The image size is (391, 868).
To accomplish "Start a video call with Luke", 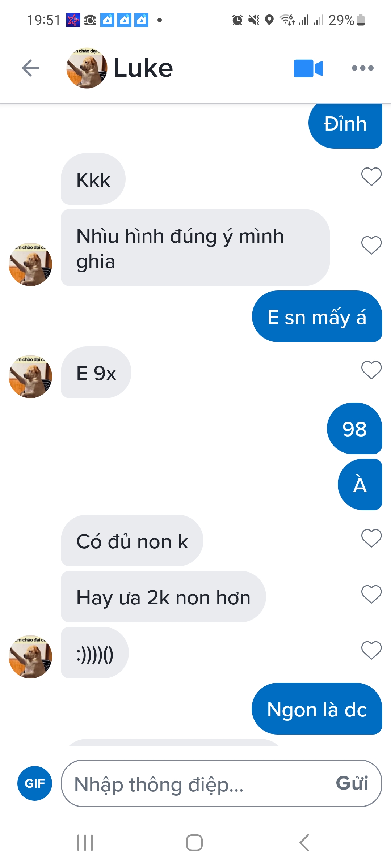I will pyautogui.click(x=308, y=68).
